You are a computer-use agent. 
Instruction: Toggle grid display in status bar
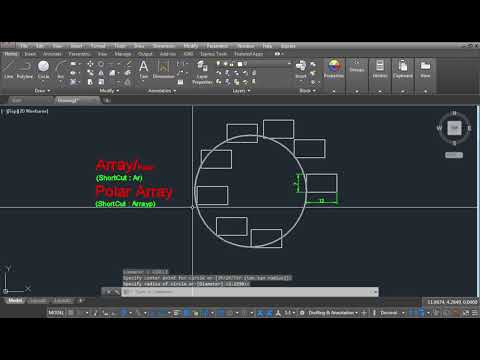point(71,313)
